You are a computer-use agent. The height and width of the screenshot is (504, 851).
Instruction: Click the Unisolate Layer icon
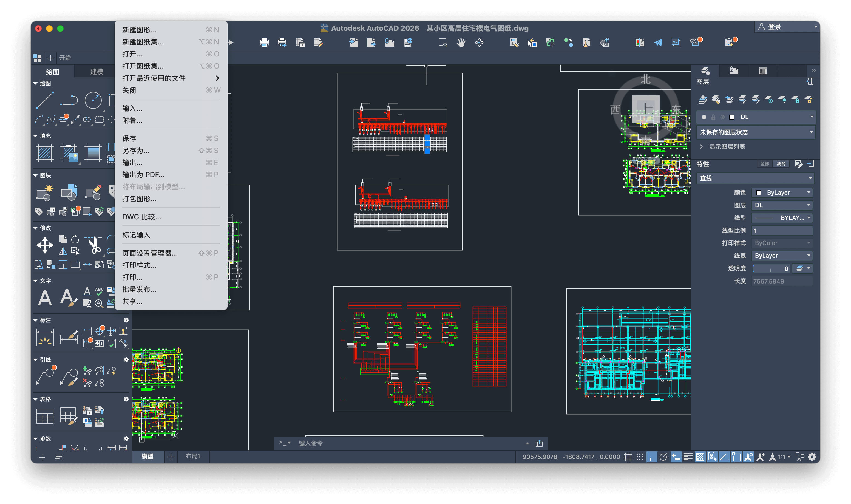coord(755,100)
